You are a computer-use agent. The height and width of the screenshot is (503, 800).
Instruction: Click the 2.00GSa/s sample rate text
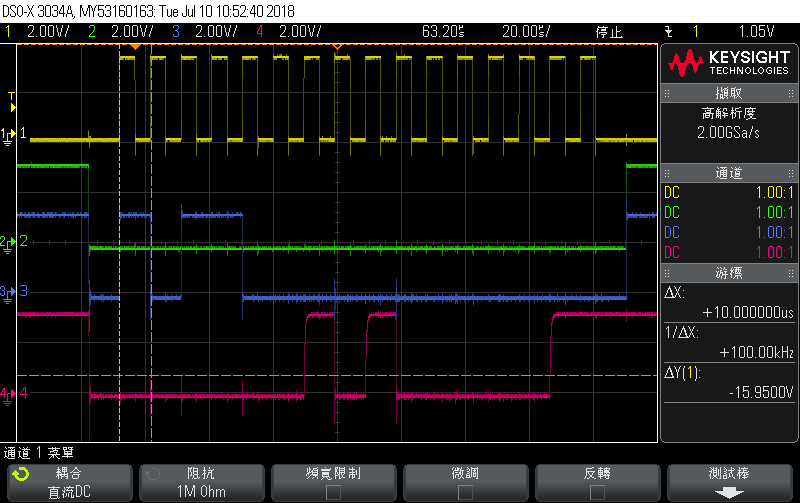click(x=729, y=133)
